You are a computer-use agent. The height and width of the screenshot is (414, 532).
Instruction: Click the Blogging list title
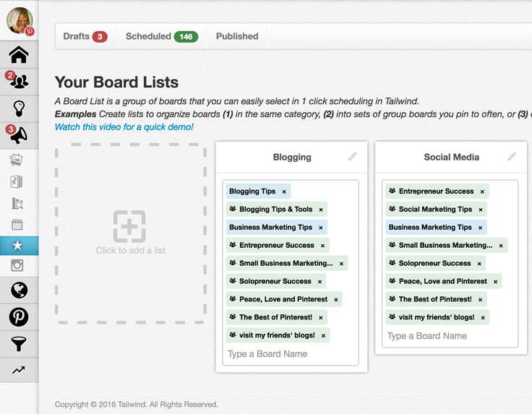[292, 157]
